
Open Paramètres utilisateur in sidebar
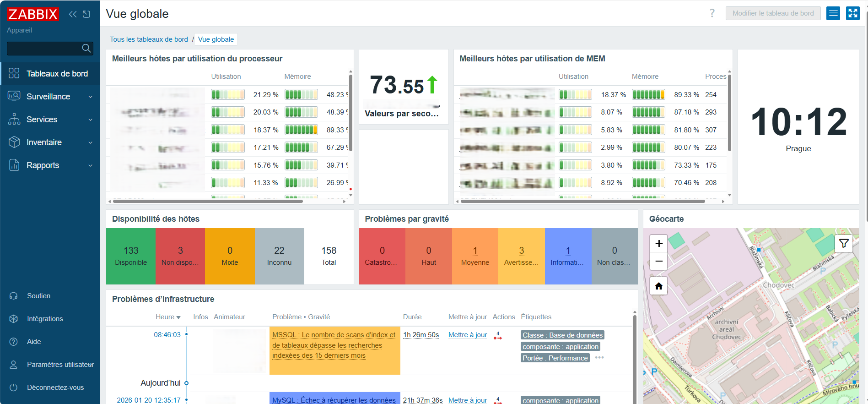click(x=60, y=365)
